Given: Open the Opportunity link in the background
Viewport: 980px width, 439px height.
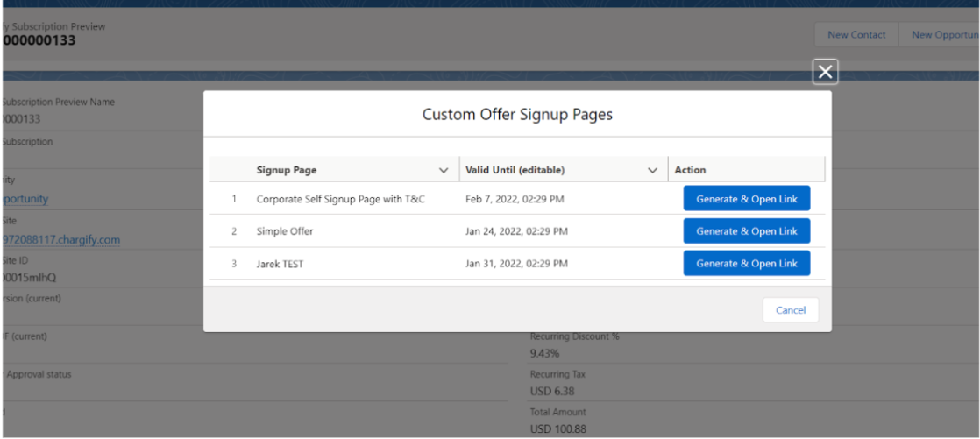Looking at the screenshot, I should [25, 199].
